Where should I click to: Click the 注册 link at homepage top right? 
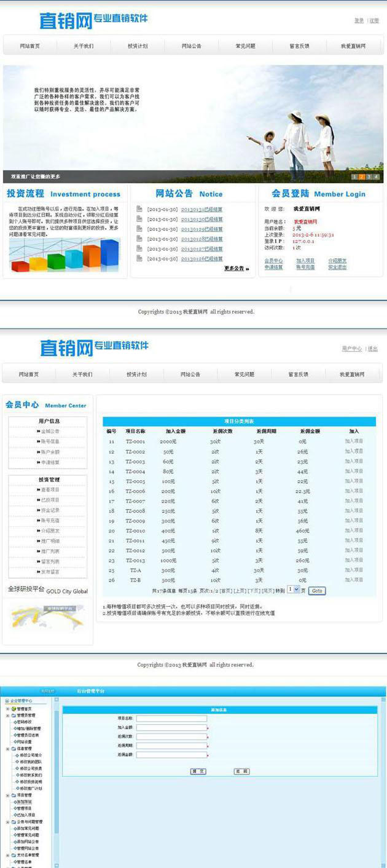coord(374,20)
